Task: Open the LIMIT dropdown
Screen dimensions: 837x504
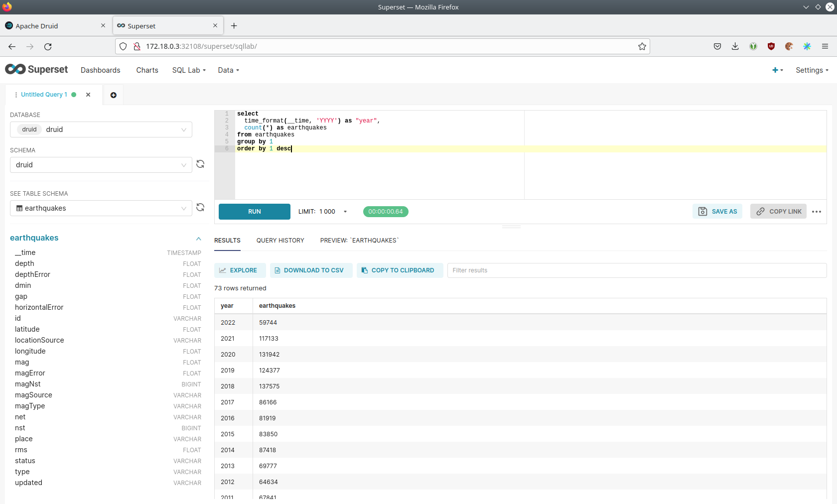Action: click(x=345, y=212)
